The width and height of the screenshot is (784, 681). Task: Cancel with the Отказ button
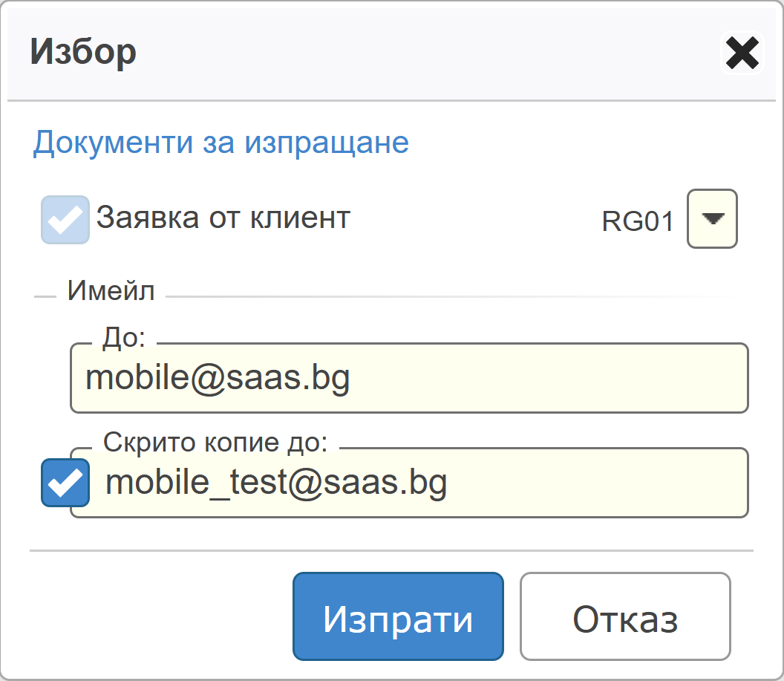coord(625,616)
